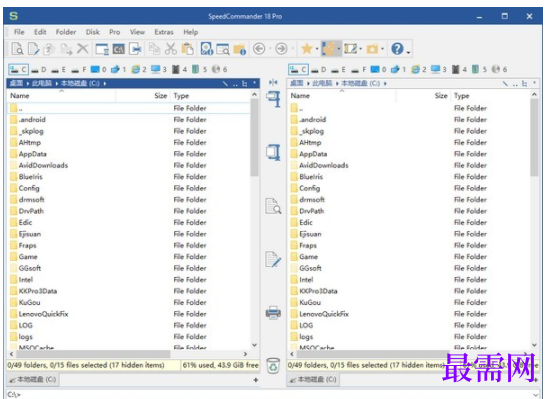
Task: Open network shortcut 2 in left drive bar
Action: point(139,69)
